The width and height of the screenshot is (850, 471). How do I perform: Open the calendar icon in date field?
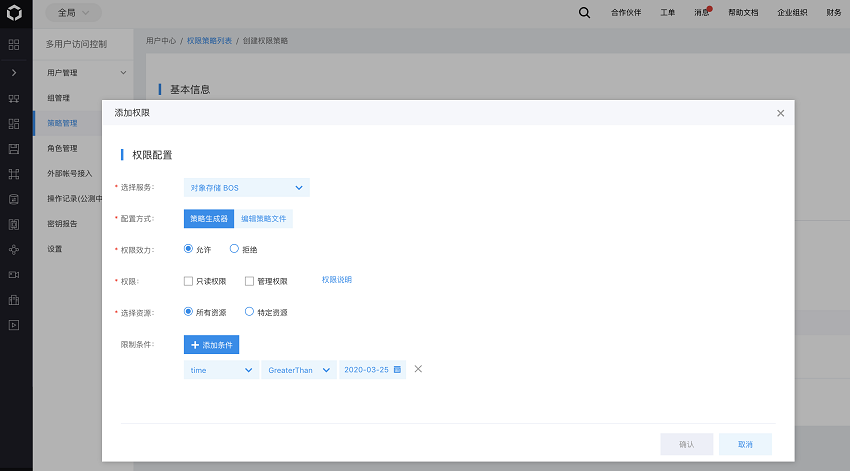397,369
